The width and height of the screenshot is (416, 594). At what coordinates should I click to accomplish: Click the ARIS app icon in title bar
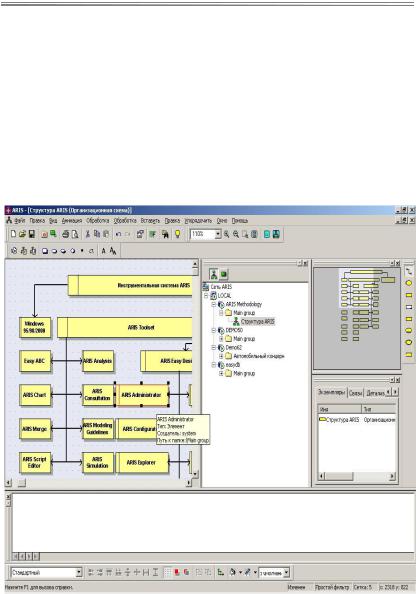pos(8,210)
